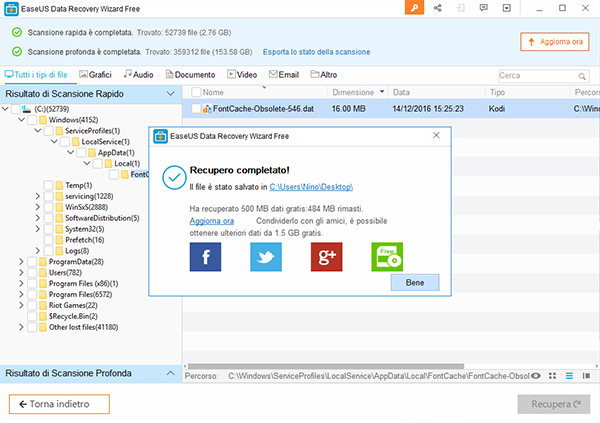This screenshot has width=600, height=423.
Task: Select the SoftwareDistribution(5) tree item
Action: 102,218
